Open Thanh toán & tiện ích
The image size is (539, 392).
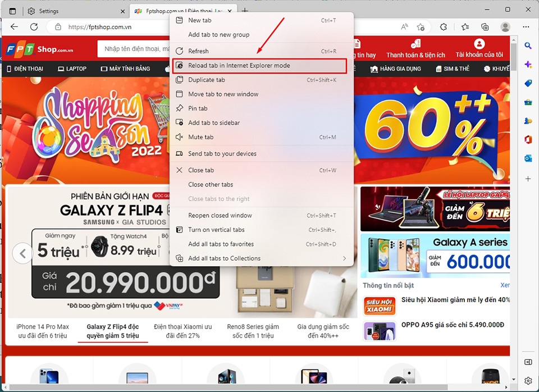415,49
